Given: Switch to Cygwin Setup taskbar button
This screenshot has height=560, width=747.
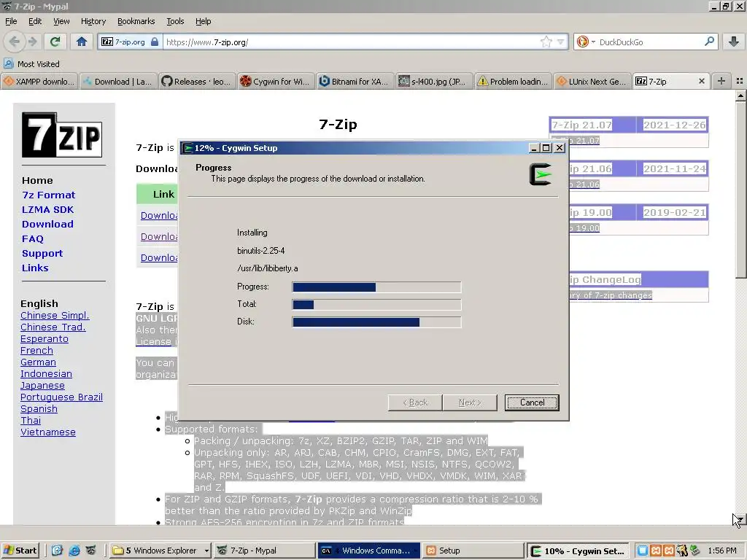Looking at the screenshot, I should (x=578, y=551).
